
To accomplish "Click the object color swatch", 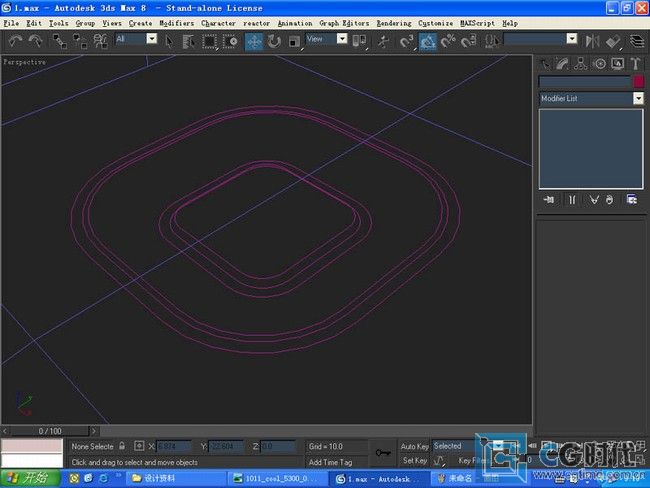I will pos(638,81).
